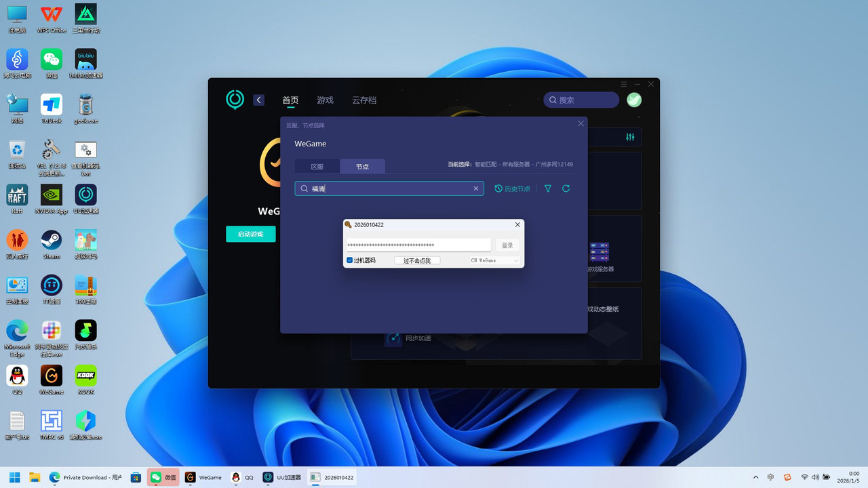Open ToDesk desktop icon
868x488 pixels.
[52, 109]
